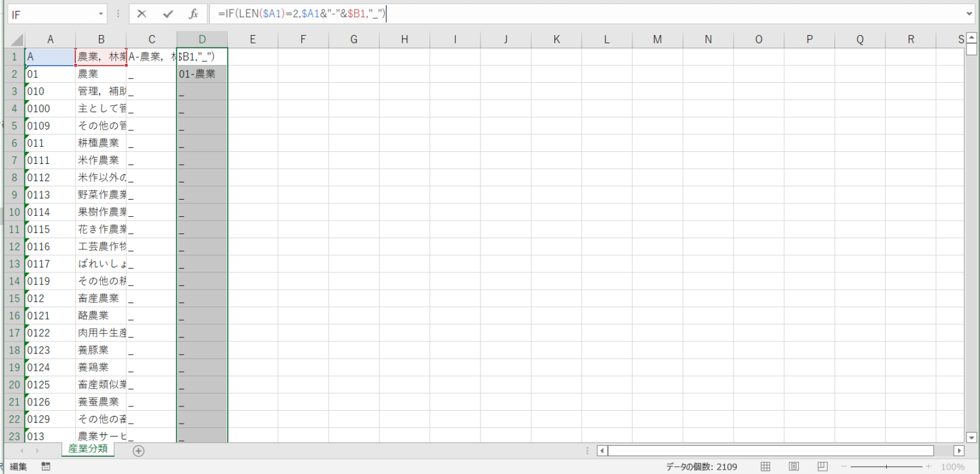This screenshot has height=474, width=980.
Task: Click cell A12 with value 0116
Action: point(50,246)
